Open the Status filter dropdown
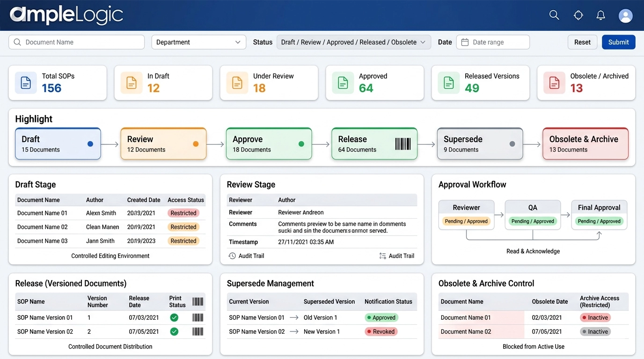 353,42
